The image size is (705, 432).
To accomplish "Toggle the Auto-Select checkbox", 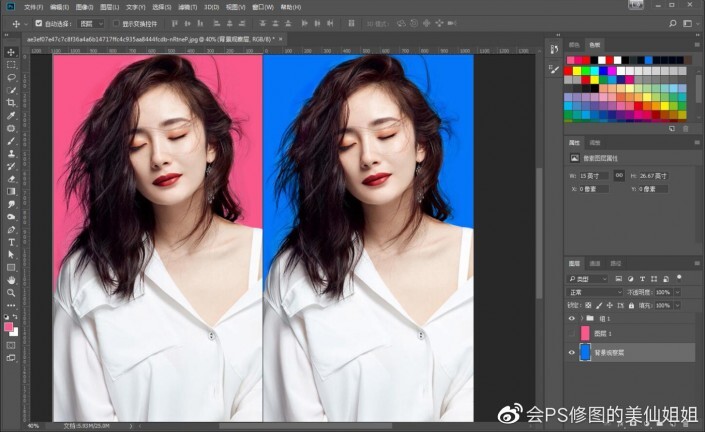I will click(x=39, y=22).
